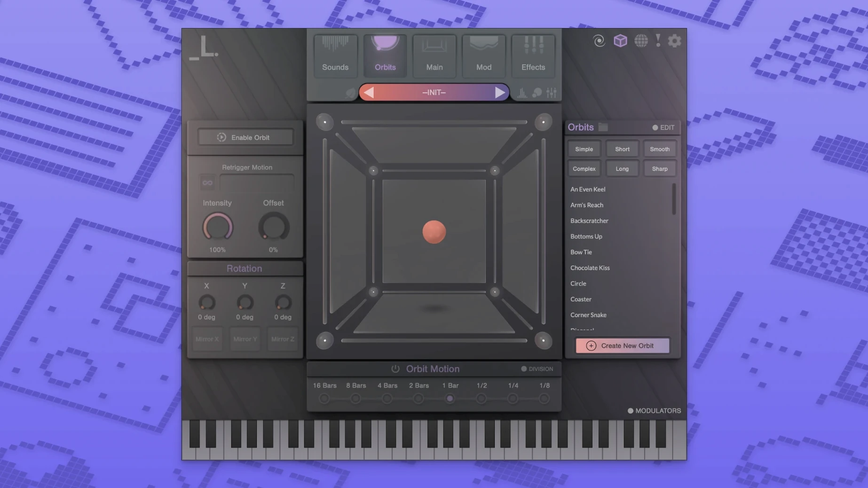Click the two-circles icon right of preset
Viewport: 868px width, 488px height.
pyautogui.click(x=537, y=93)
